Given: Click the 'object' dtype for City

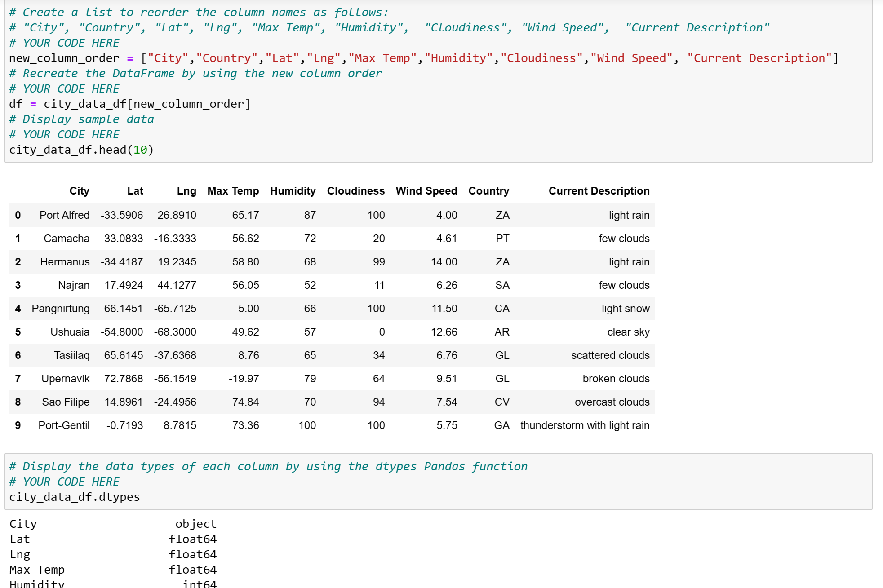Looking at the screenshot, I should (x=196, y=524).
